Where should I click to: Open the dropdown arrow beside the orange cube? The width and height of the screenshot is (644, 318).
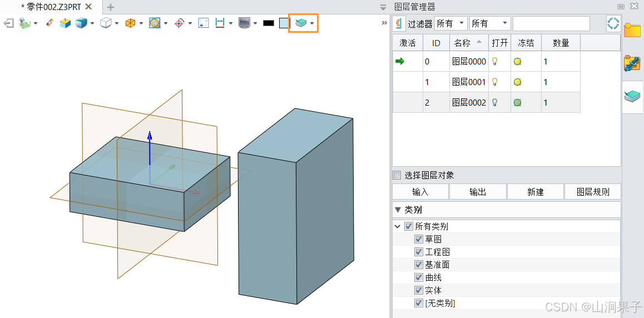(141, 23)
